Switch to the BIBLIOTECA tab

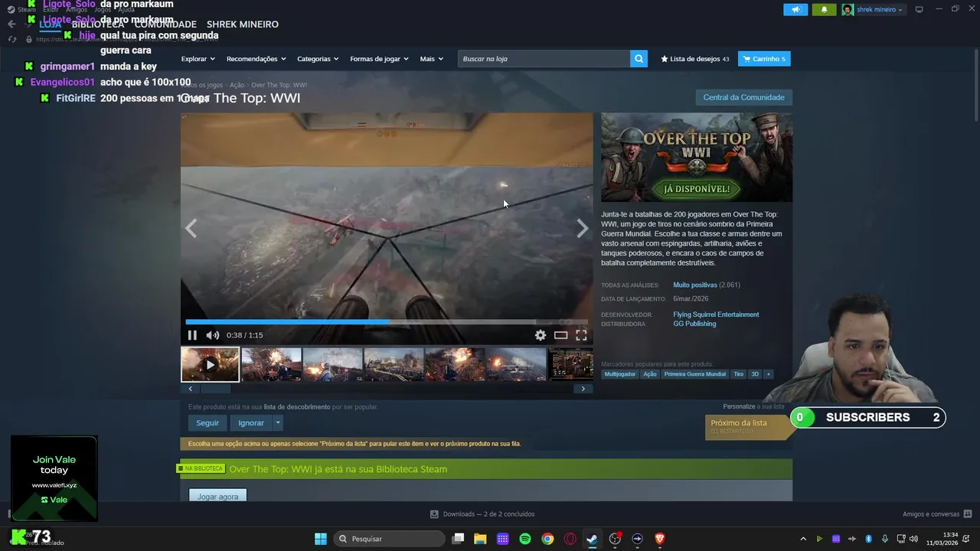coord(98,24)
